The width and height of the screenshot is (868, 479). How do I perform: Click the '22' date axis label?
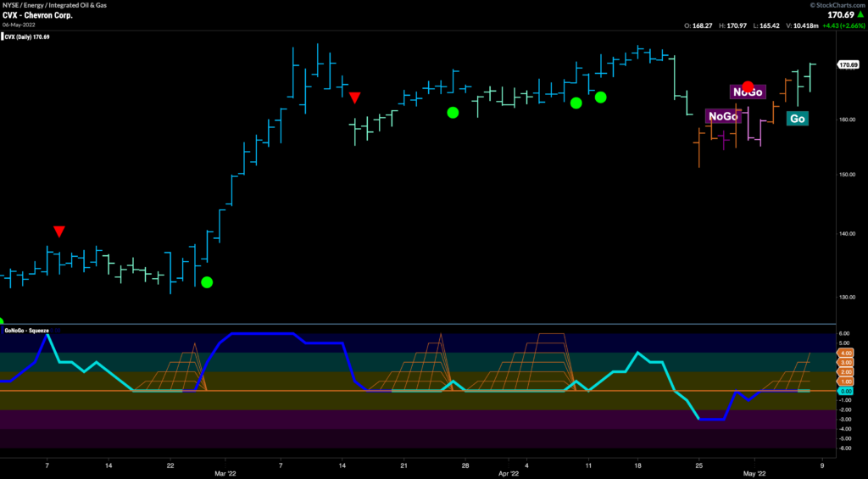[170, 466]
